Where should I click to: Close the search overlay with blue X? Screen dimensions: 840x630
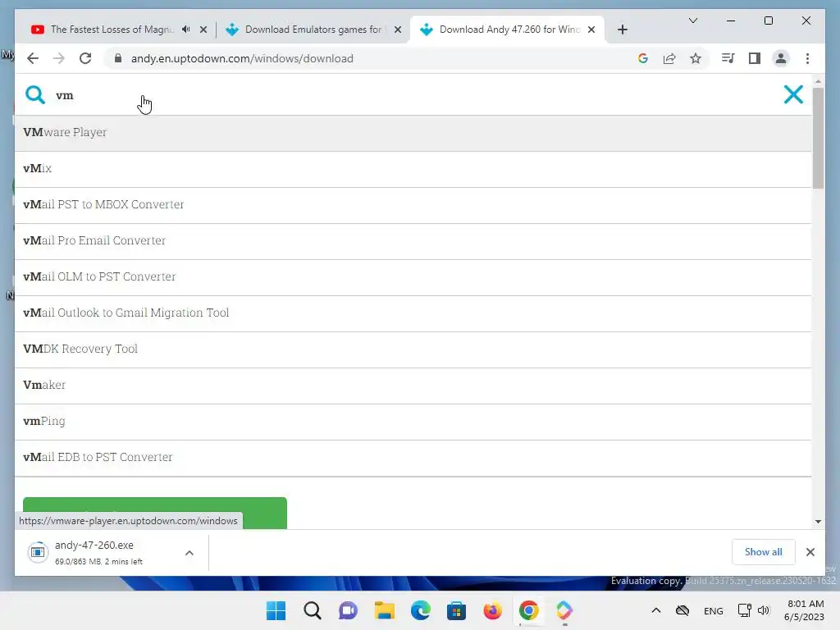793,95
